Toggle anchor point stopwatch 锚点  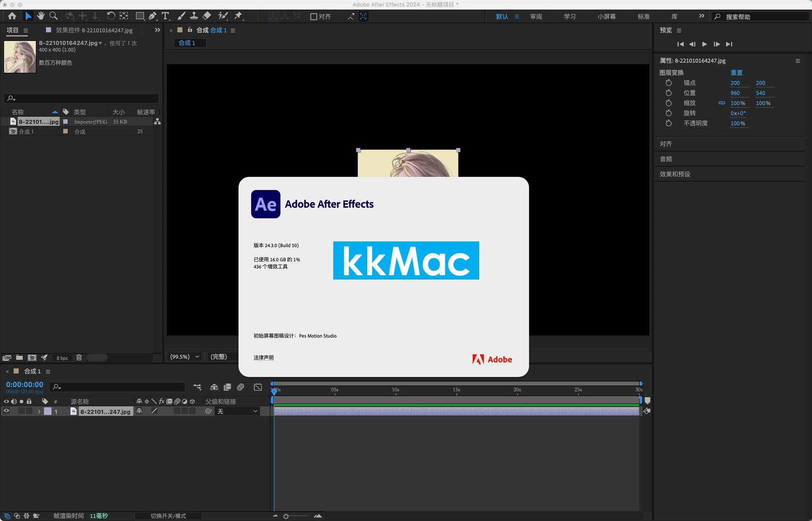click(x=668, y=83)
